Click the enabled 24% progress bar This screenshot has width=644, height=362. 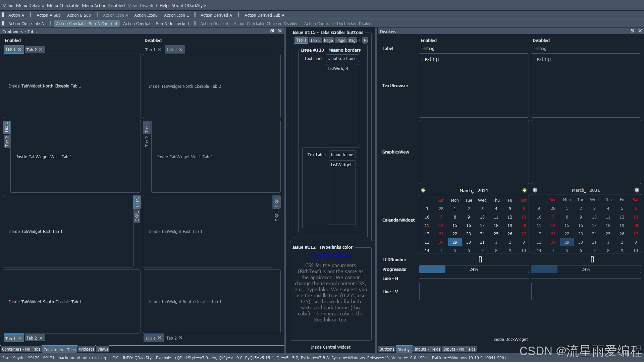point(473,269)
